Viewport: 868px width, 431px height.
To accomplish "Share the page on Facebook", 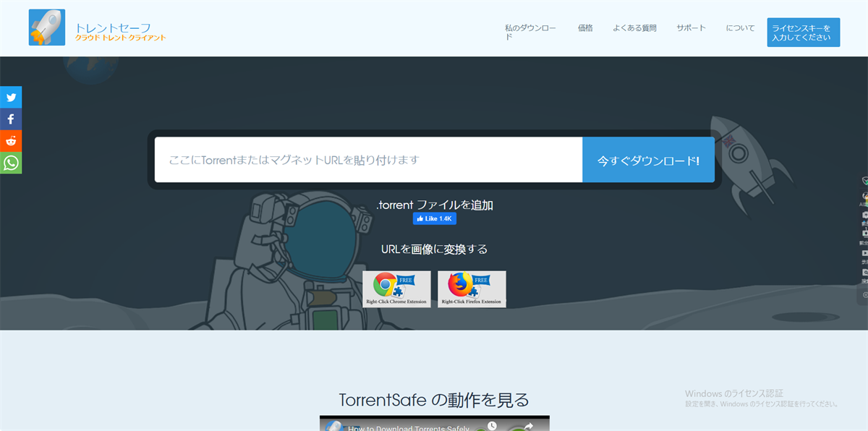I will point(11,119).
